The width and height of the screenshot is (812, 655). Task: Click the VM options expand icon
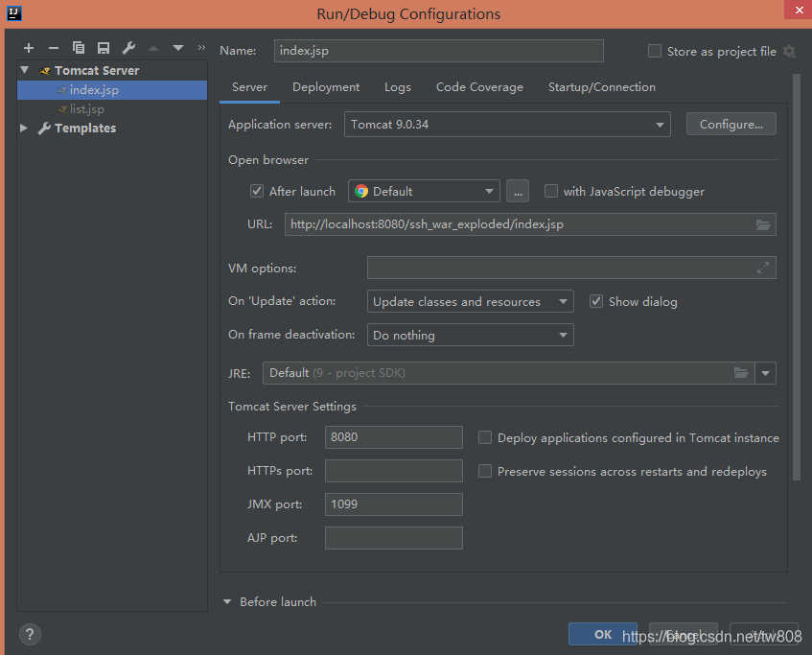coord(762,268)
